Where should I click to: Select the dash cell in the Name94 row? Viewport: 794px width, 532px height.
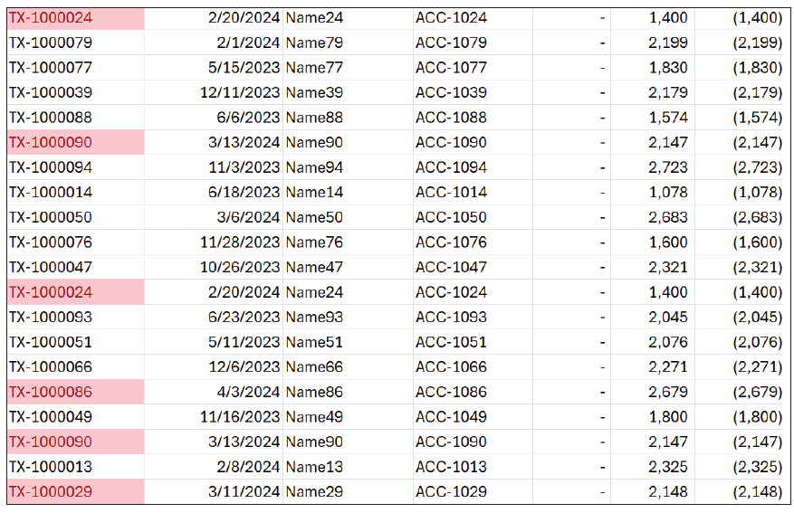pos(602,167)
